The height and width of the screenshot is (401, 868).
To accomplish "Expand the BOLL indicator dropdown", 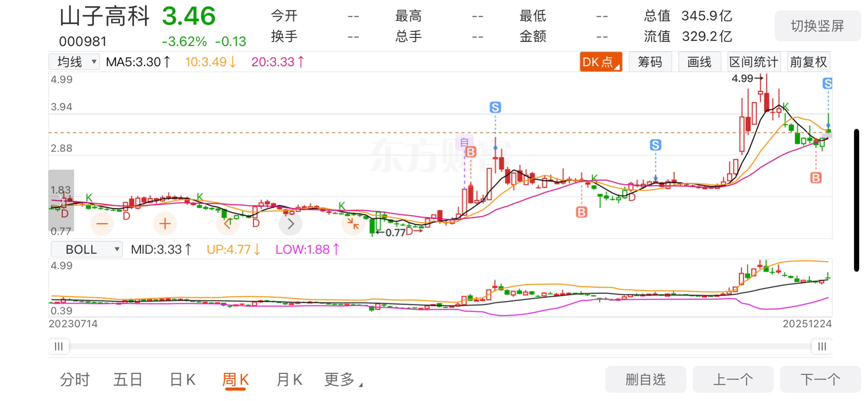I will [87, 250].
